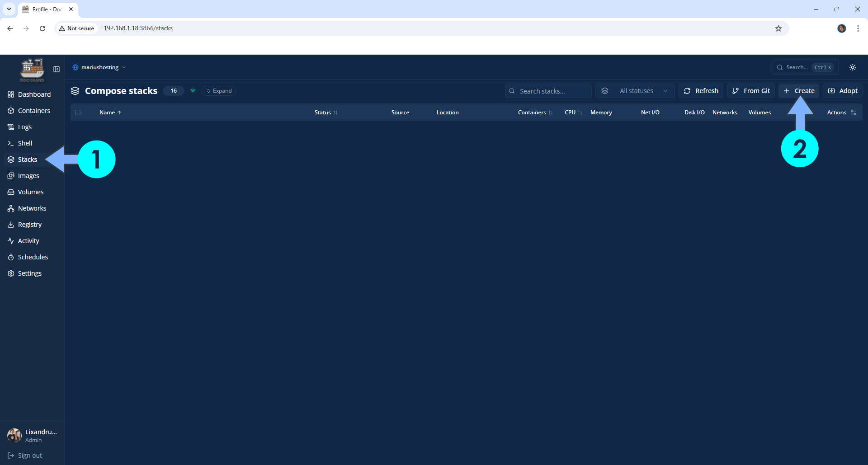Screen dimensions: 868x465
Task: Click the layers filter icon beside All statuses
Action: [605, 90]
